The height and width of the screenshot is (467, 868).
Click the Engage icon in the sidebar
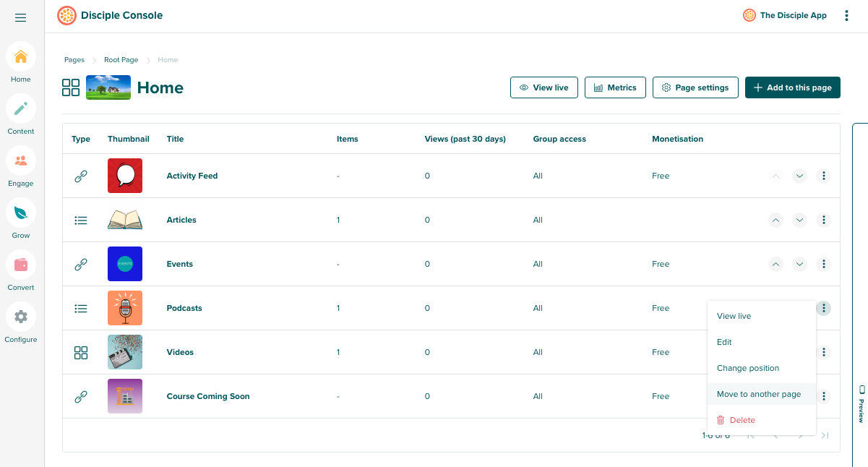[20, 160]
